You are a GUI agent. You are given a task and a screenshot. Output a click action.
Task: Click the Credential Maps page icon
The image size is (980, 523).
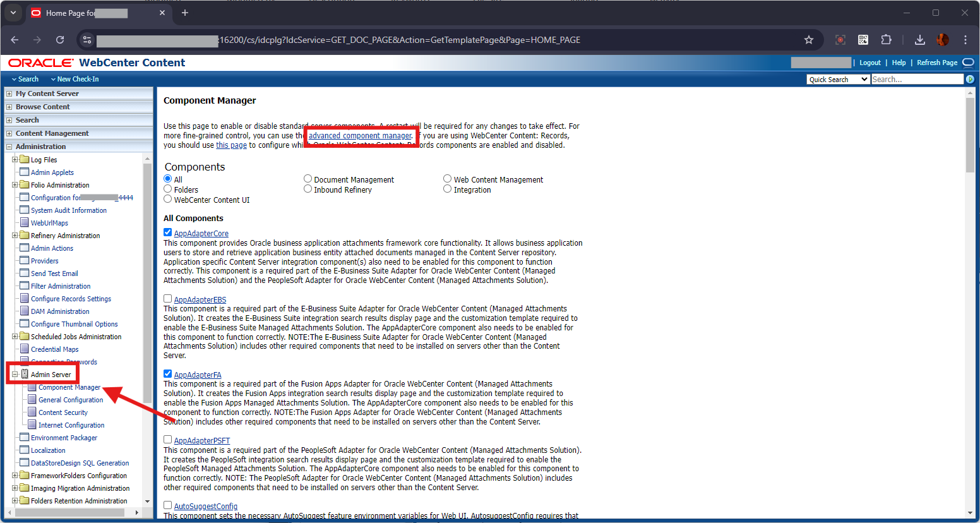[25, 349]
